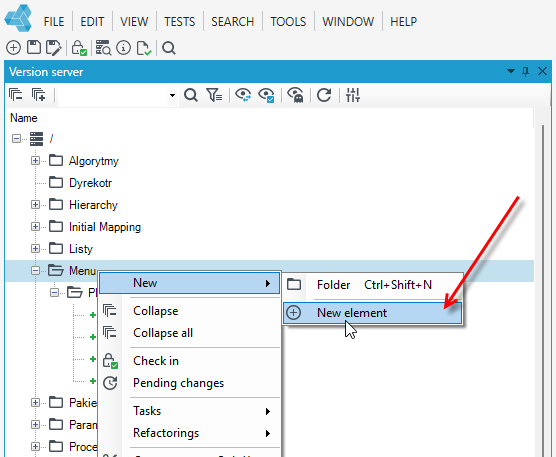Open the EDIT menu
The image size is (556, 457).
92,22
